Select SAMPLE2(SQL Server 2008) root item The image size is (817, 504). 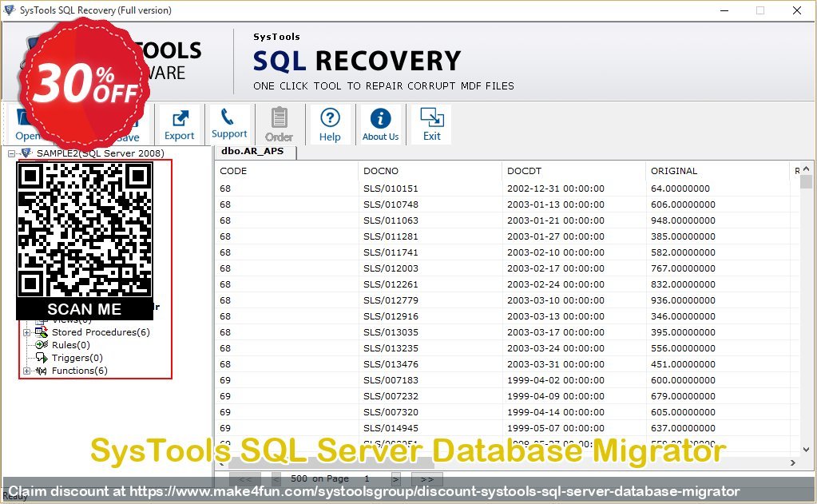(100, 153)
